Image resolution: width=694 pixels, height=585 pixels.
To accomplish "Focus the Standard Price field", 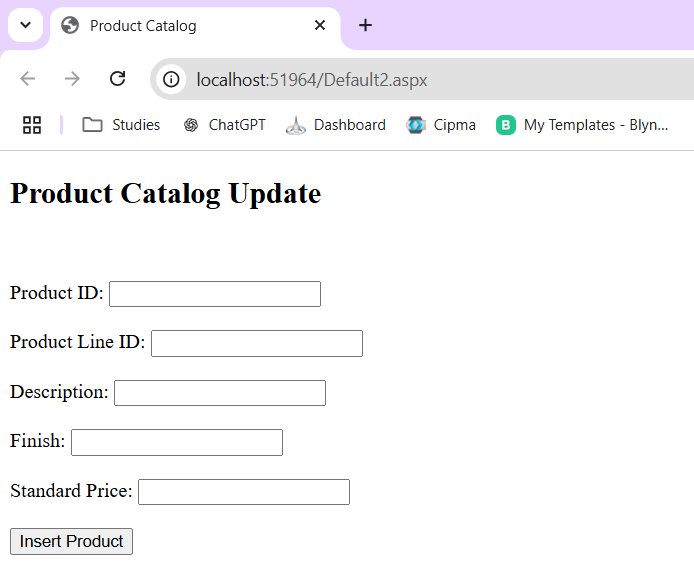I will point(244,492).
